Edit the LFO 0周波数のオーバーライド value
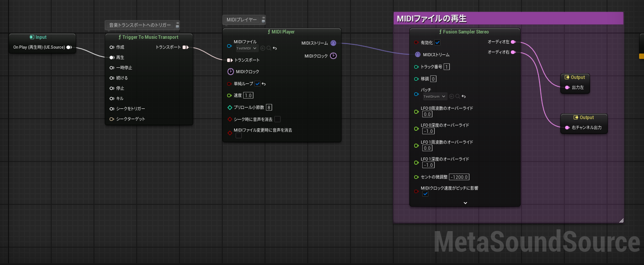 427,114
